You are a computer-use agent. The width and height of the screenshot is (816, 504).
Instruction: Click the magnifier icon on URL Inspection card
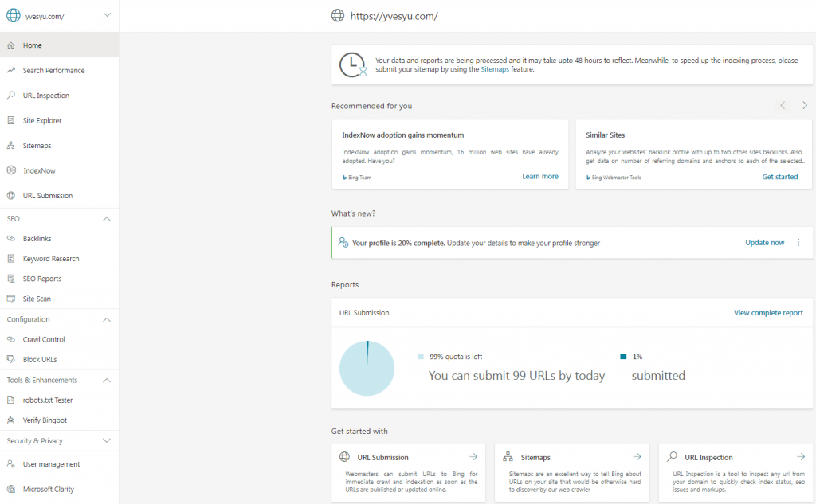673,457
